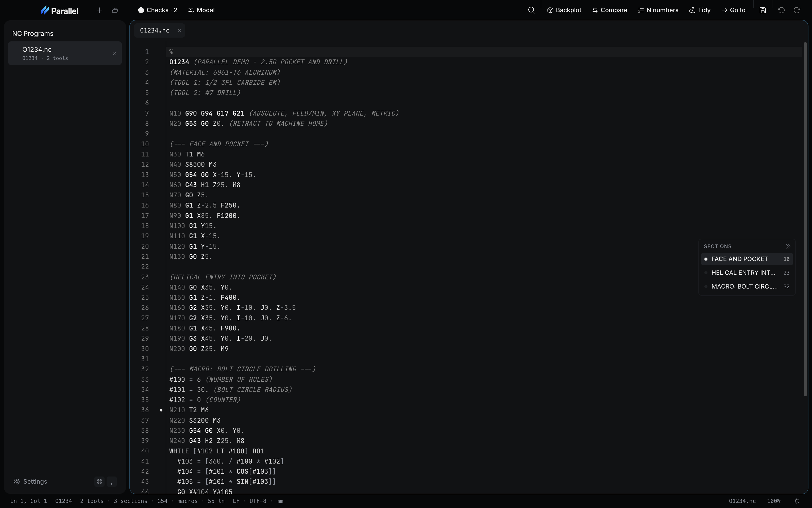This screenshot has height=508, width=812.
Task: Click the N40 S8500 M3 code line
Action: (193, 165)
